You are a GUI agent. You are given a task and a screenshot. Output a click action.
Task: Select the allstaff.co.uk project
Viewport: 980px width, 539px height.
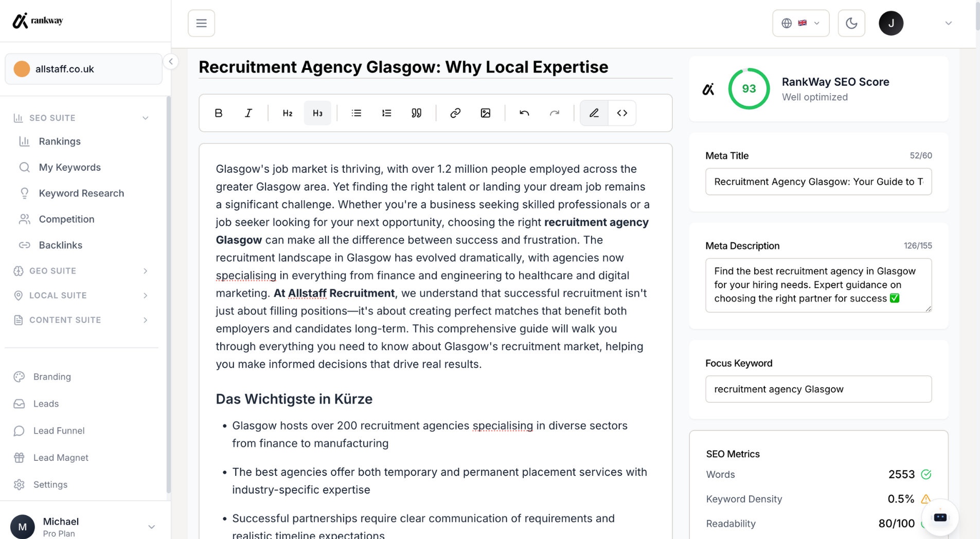click(83, 69)
